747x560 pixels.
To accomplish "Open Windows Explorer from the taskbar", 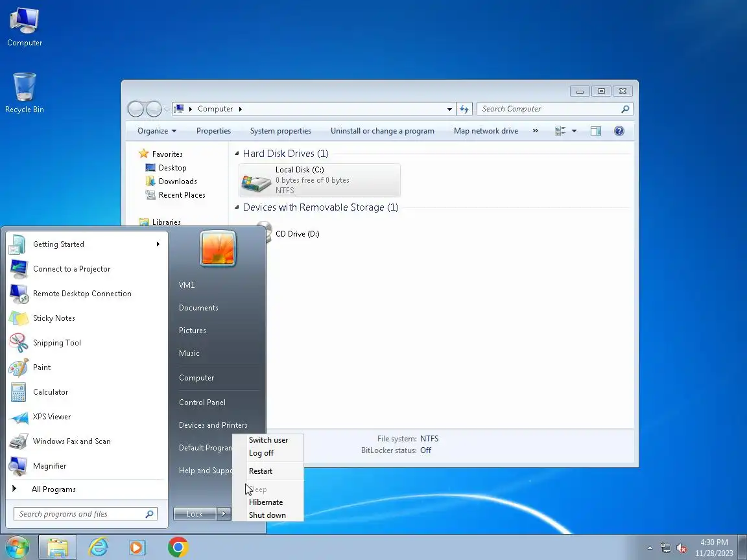I will point(57,548).
